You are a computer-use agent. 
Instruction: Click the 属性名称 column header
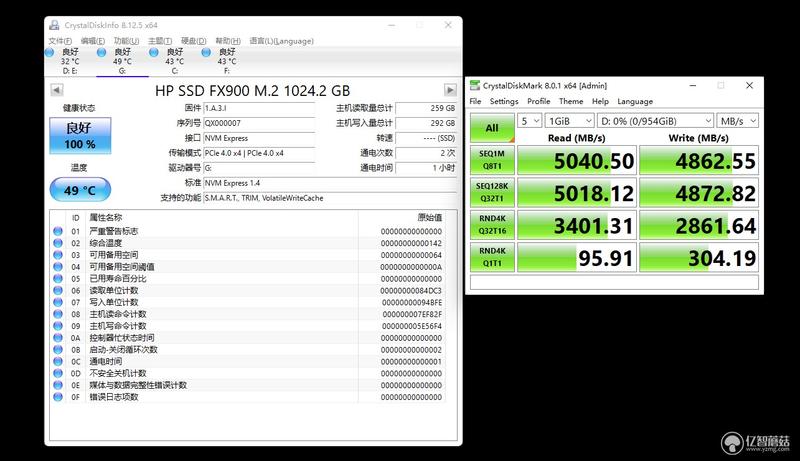(x=106, y=218)
